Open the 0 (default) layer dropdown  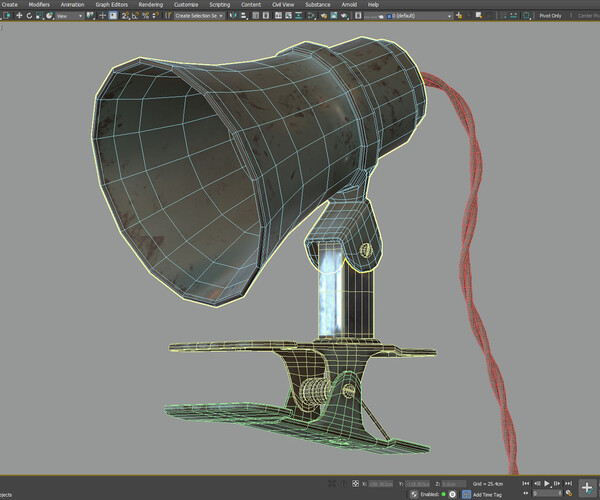[408, 16]
